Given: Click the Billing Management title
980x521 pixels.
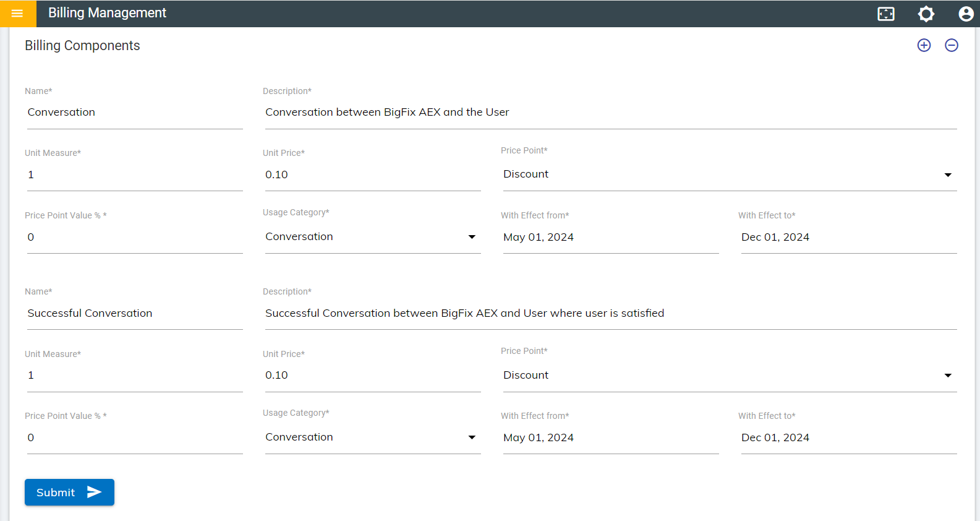Looking at the screenshot, I should [x=107, y=13].
